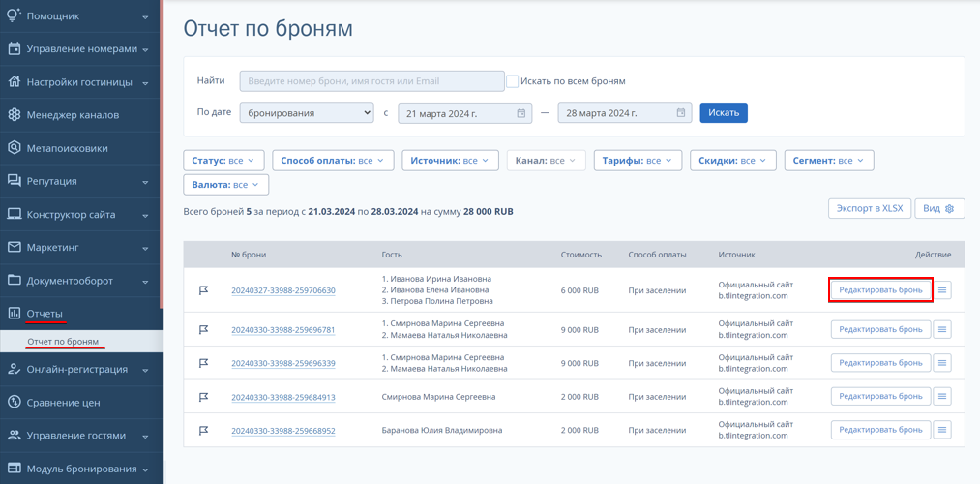Open booking link 20240330-33988-259696781
The image size is (980, 484).
(x=283, y=329)
